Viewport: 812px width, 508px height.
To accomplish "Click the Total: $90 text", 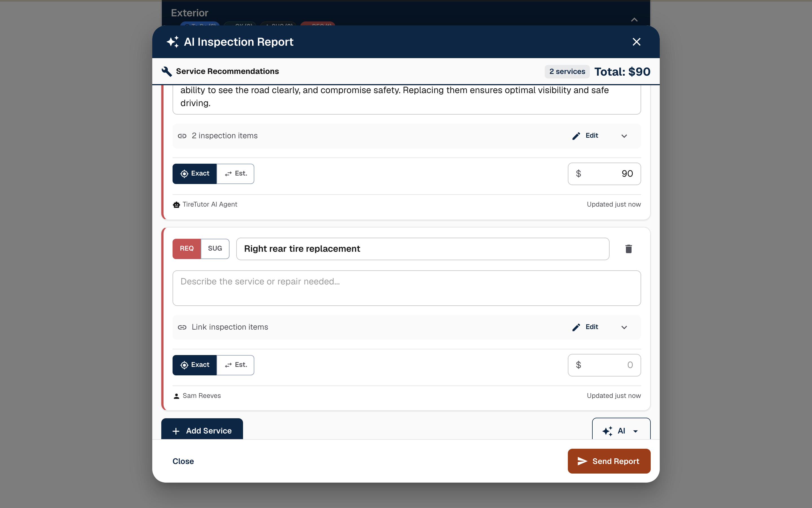I will [622, 72].
